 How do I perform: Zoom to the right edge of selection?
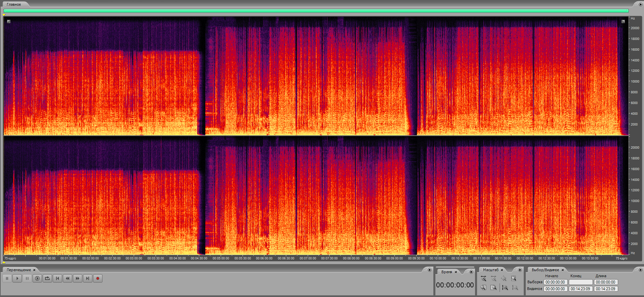493,288
